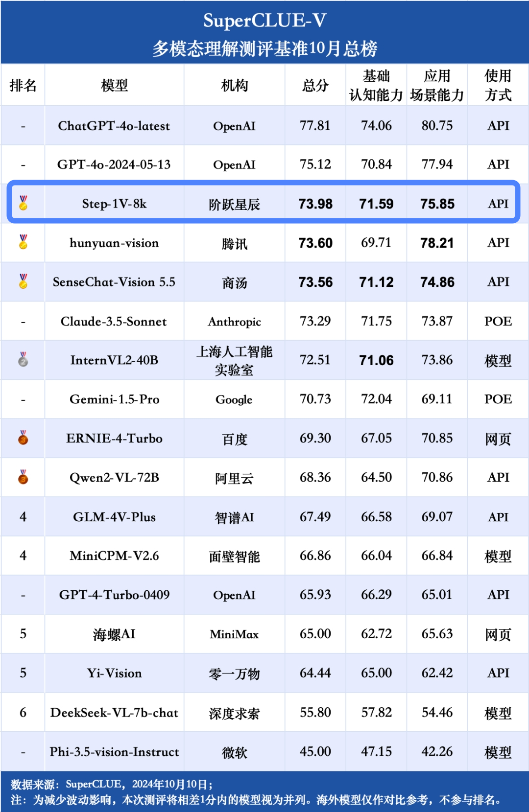Image resolution: width=529 pixels, height=812 pixels.
Task: Click the 微软 organization cell
Action: click(234, 752)
